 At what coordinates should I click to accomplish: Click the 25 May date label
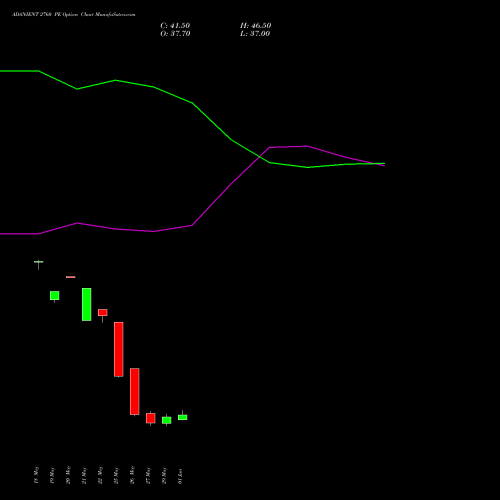click(x=116, y=475)
